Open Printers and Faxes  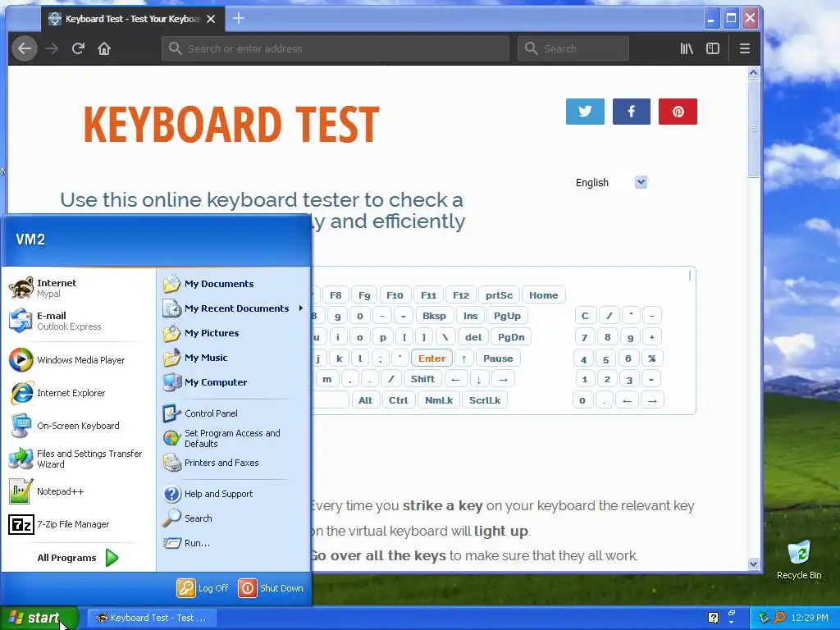pyautogui.click(x=212, y=463)
